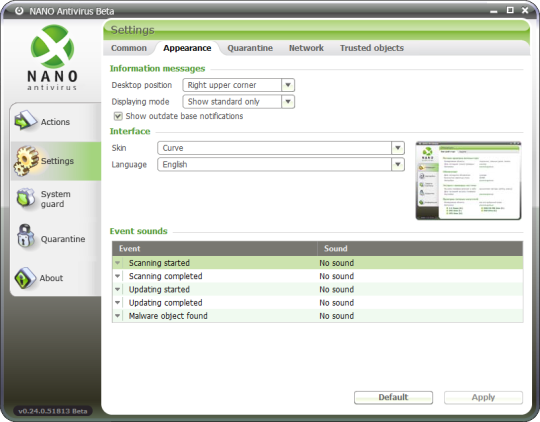Select the Updating completed row text
Viewport: 540px width, 422px height.
pos(165,302)
